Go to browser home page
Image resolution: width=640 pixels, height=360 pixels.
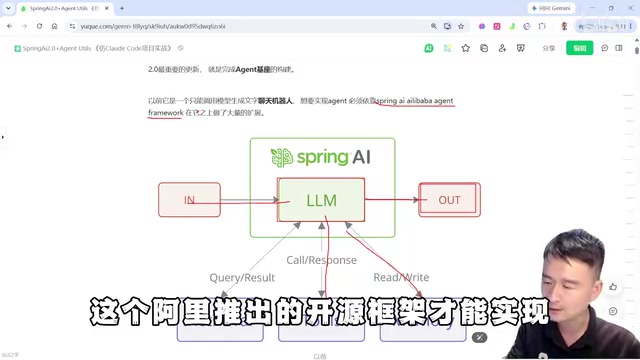click(x=54, y=26)
